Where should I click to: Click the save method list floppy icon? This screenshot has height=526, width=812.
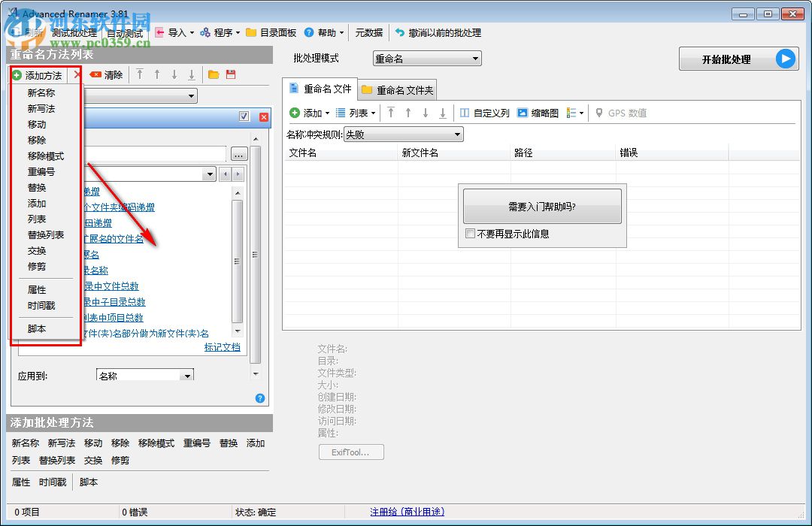coord(231,74)
